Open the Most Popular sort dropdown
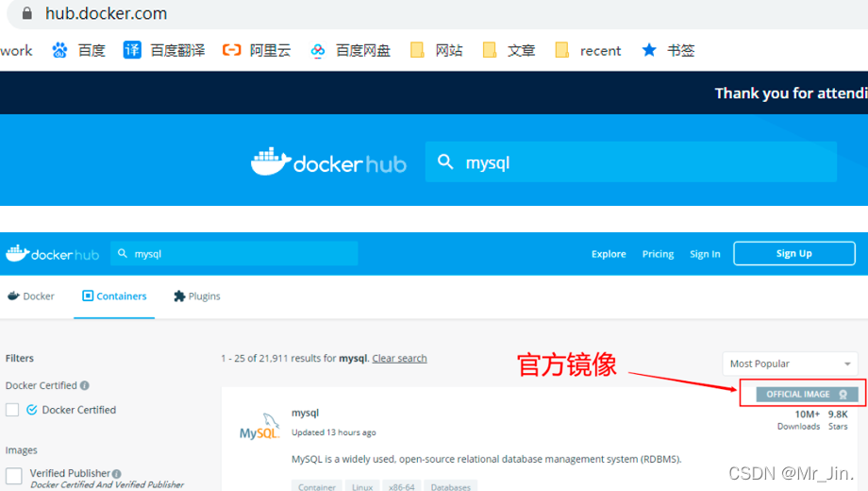The height and width of the screenshot is (491, 868). click(x=790, y=364)
